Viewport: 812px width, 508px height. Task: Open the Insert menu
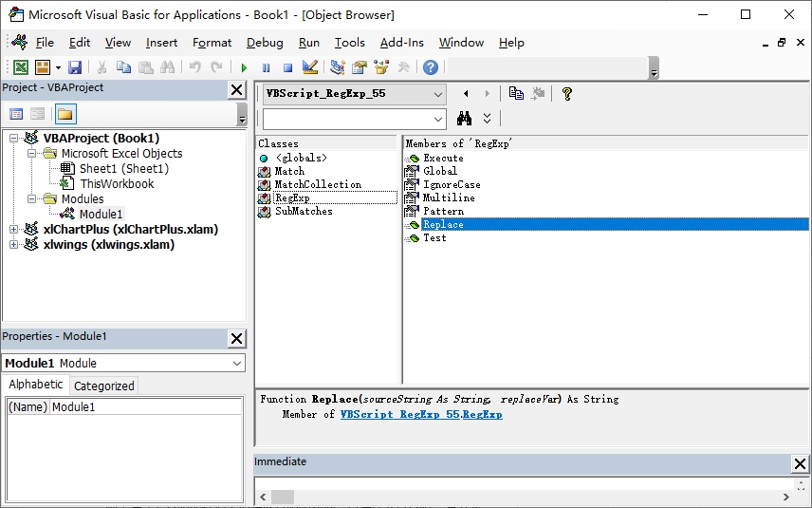[161, 43]
